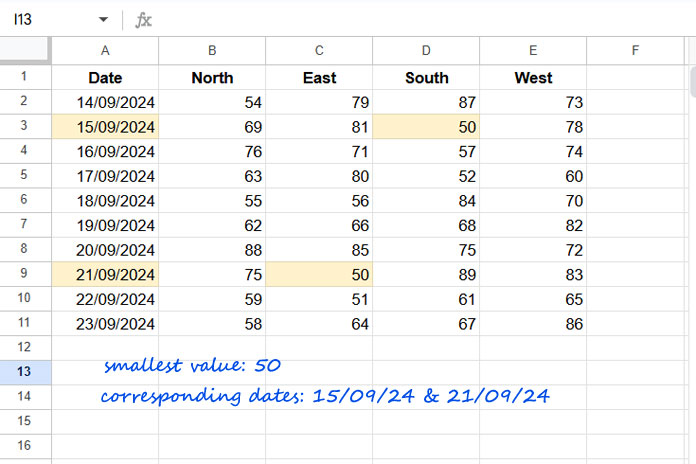The height and width of the screenshot is (464, 696).
Task: Click the Date header cell
Action: (x=105, y=78)
